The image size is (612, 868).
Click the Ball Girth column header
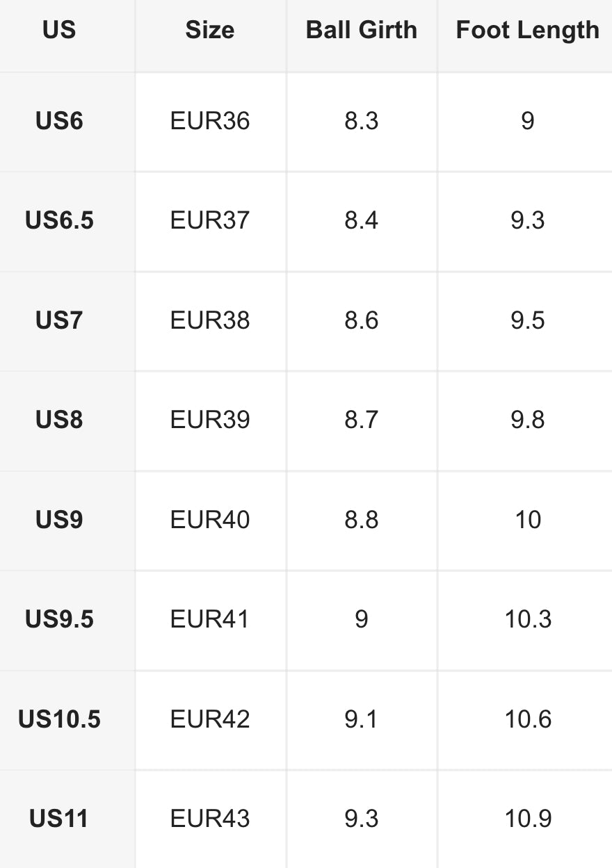click(361, 30)
